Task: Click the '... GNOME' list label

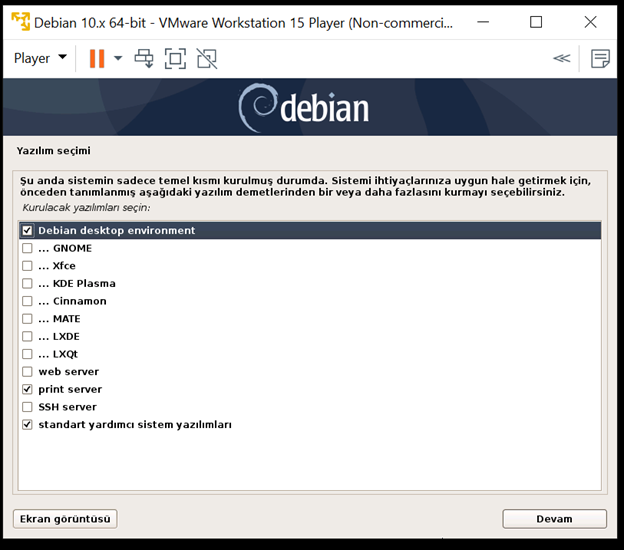Action: (65, 248)
